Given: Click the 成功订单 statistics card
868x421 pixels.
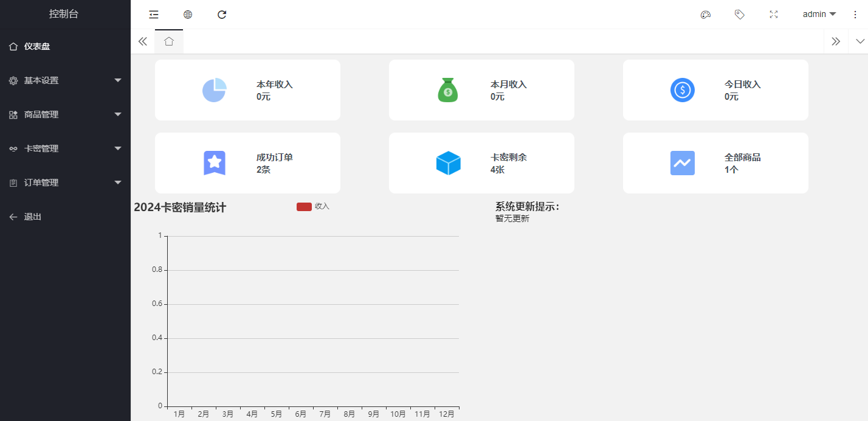Looking at the screenshot, I should pyautogui.click(x=247, y=162).
